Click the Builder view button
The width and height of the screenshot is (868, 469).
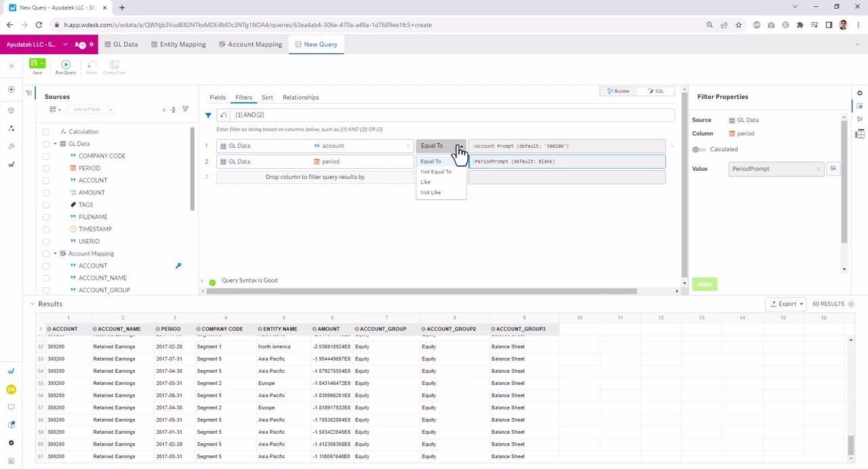pos(618,91)
